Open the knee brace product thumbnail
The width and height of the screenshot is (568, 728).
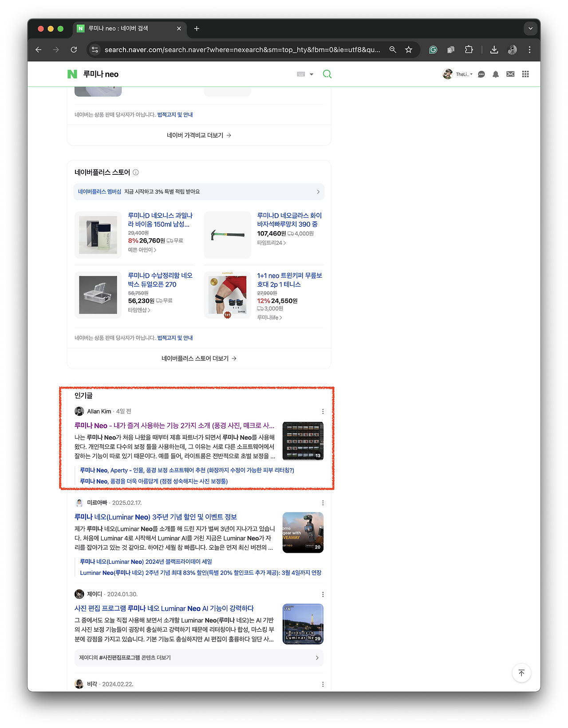(x=227, y=295)
